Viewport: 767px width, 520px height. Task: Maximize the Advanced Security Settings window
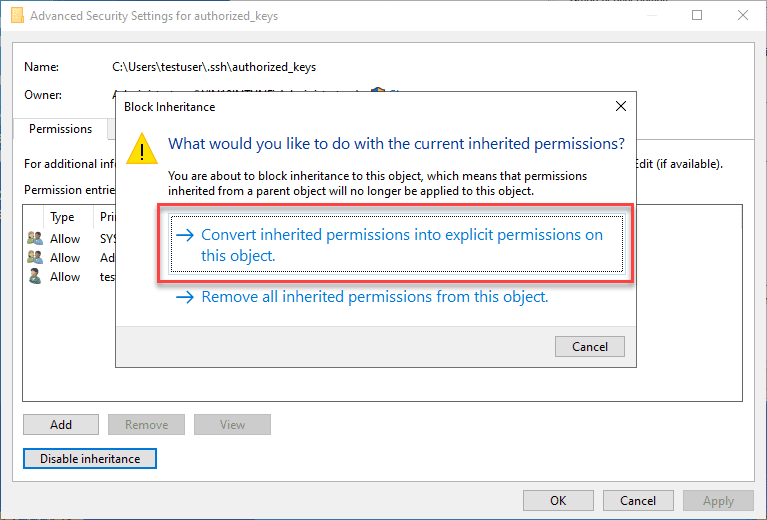[697, 16]
